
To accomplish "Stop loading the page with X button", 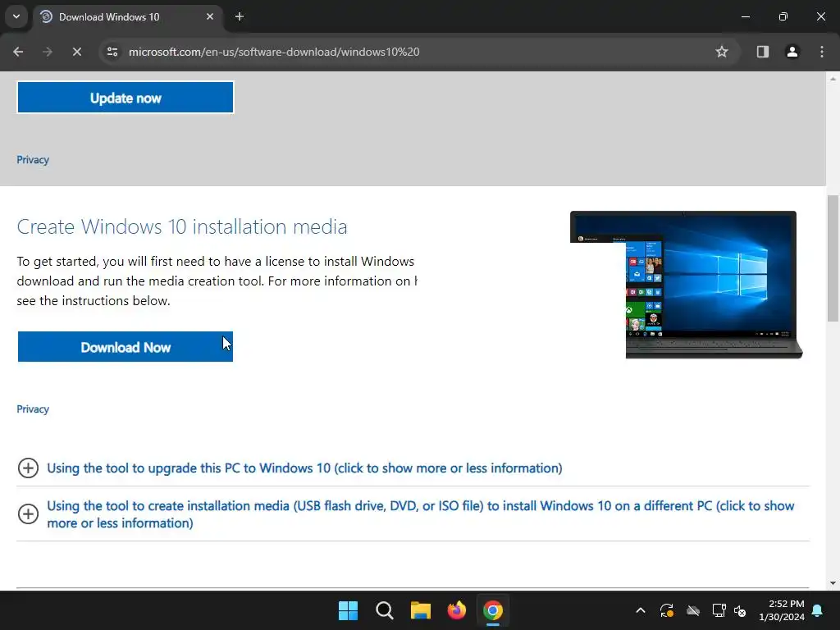I will [x=76, y=52].
